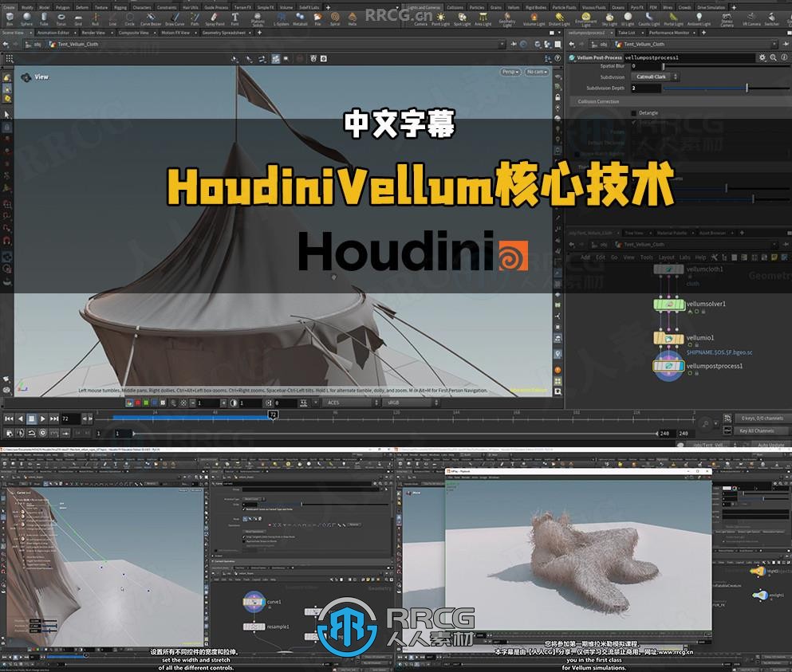Jump to the first frame

(9, 419)
